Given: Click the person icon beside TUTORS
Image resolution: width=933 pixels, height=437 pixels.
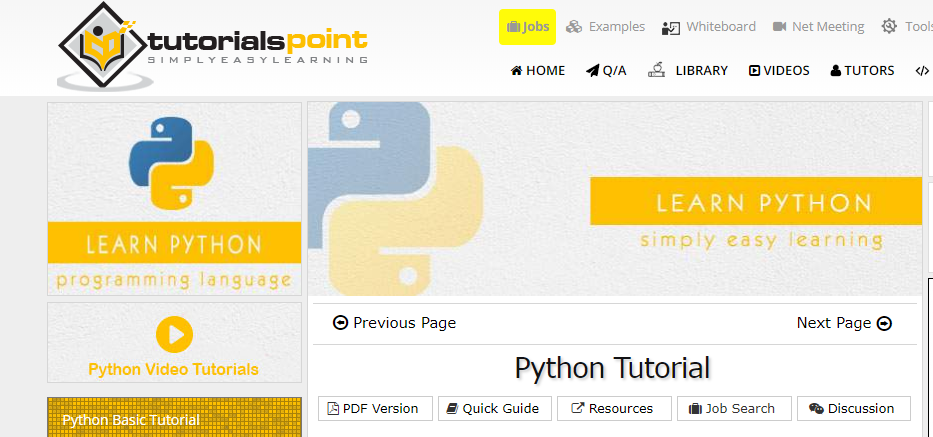Looking at the screenshot, I should 835,70.
